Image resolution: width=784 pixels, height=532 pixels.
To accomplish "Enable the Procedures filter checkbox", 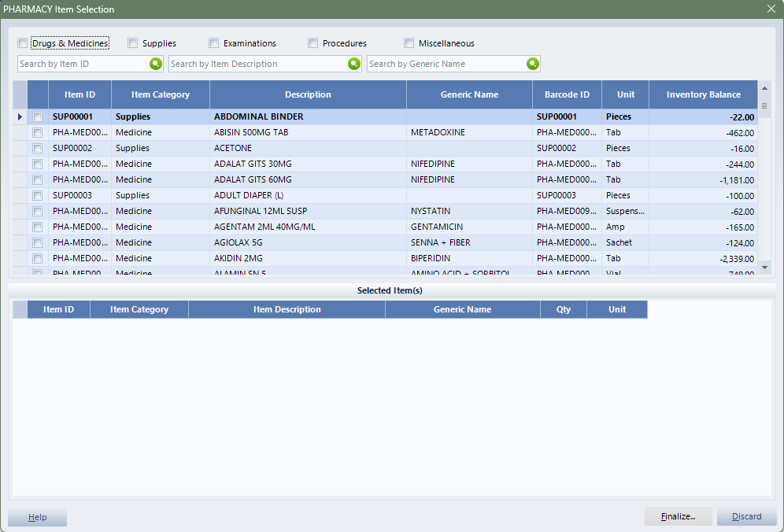I will coord(313,43).
